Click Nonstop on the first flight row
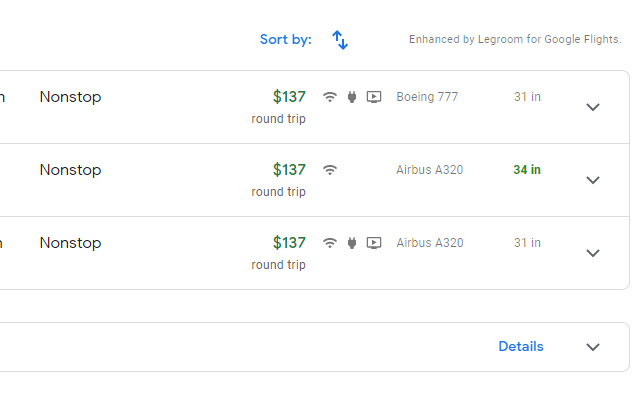The height and width of the screenshot is (400, 640). 70,97
